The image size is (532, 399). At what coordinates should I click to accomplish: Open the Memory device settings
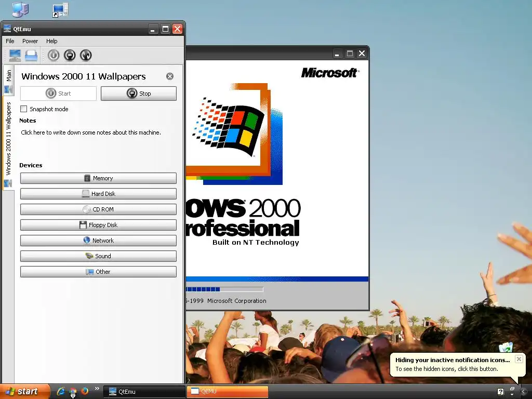pos(98,178)
